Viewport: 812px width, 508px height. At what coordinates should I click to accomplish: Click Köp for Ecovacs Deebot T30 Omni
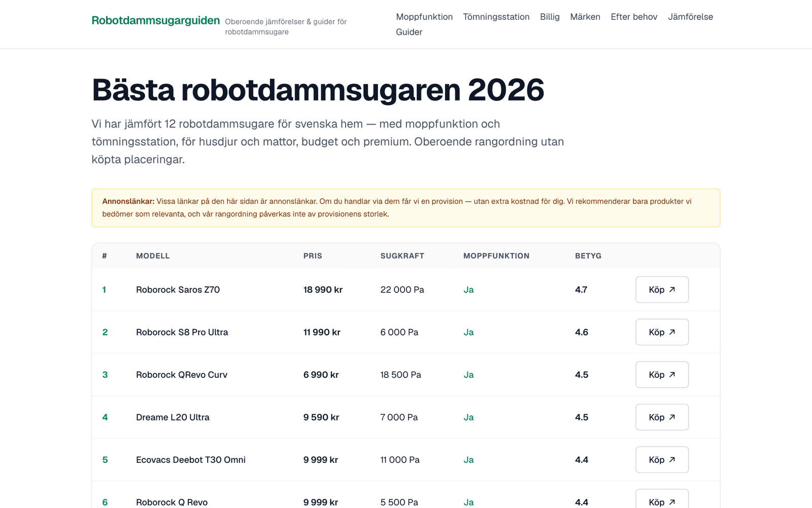(x=662, y=460)
